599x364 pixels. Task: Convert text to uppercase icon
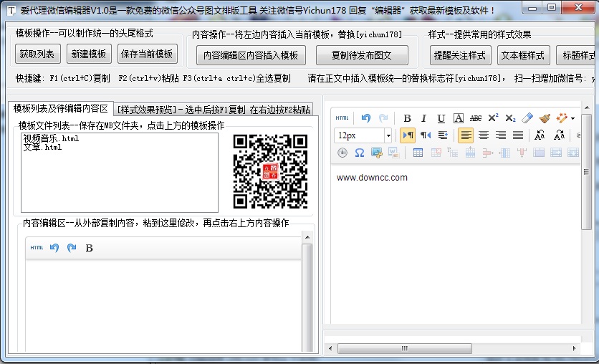540,135
